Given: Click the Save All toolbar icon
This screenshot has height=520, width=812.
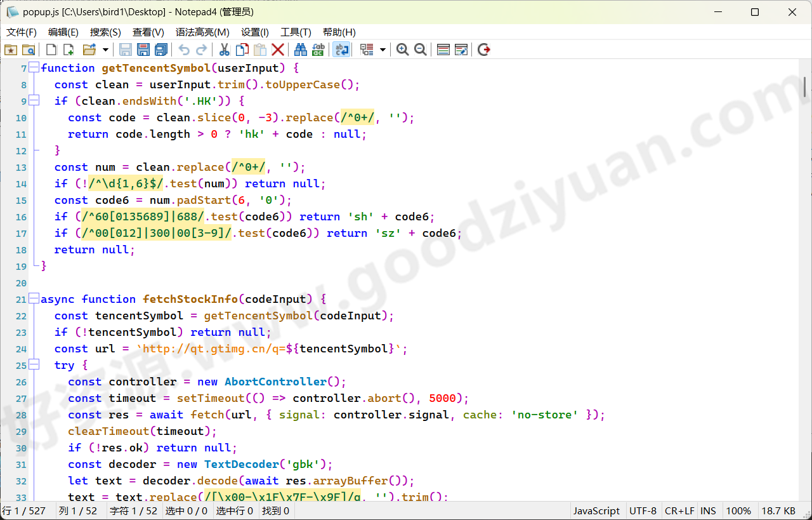Looking at the screenshot, I should click(160, 50).
